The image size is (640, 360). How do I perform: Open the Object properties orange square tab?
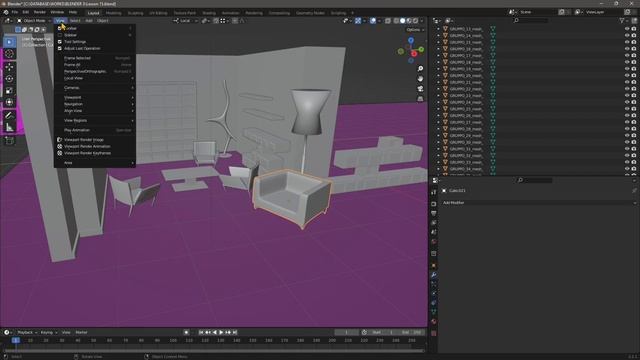coord(433,265)
